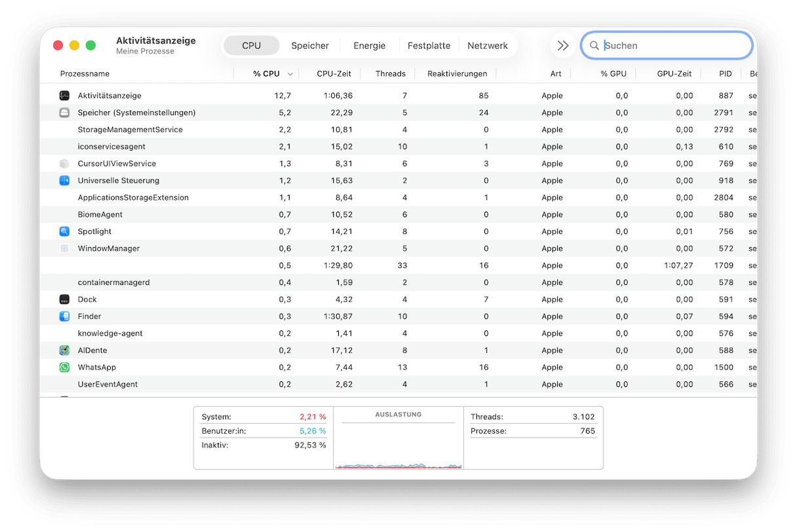
Task: Click the AlDente app icon
Action: 64,351
